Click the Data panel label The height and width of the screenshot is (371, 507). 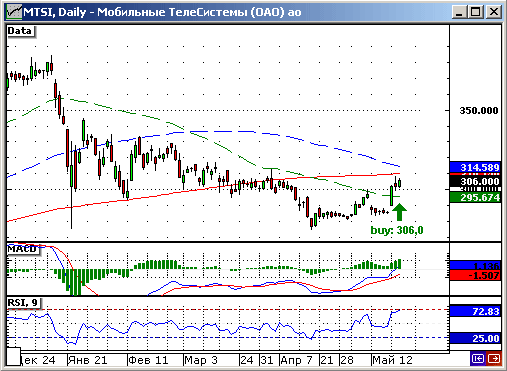pos(20,31)
